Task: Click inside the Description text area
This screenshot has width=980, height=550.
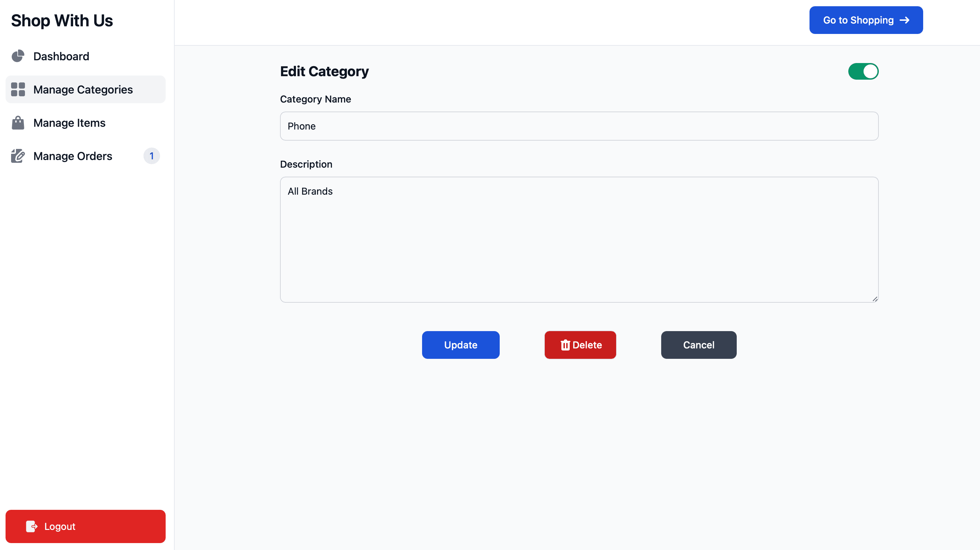Action: [x=579, y=240]
